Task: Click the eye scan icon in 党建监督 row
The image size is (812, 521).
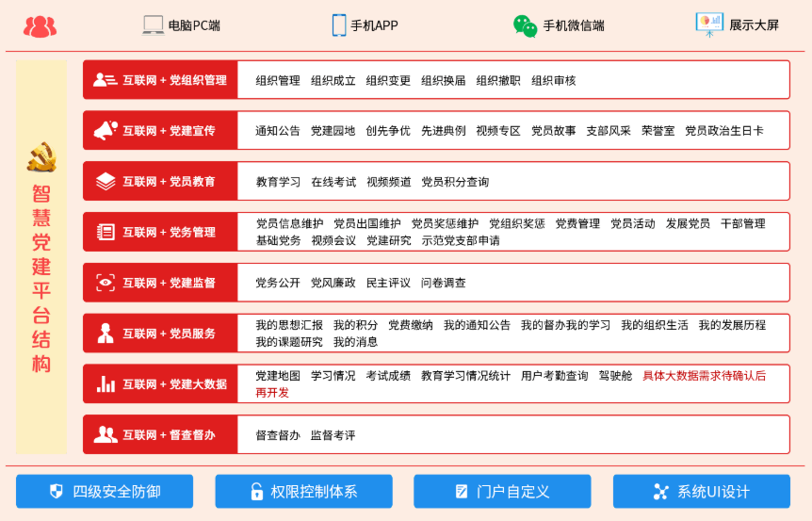Action: click(106, 283)
